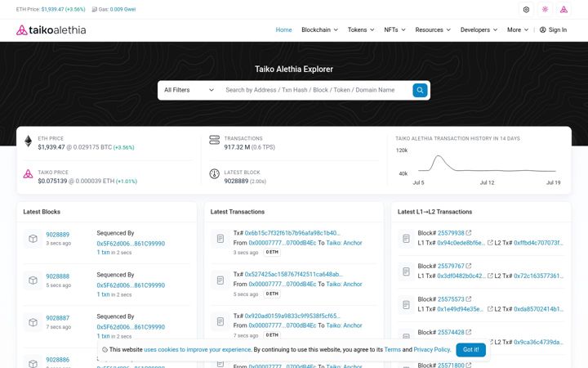Viewport: 588px width, 368px height.
Task: Click the cube icon for block 9028889
Action: click(33, 239)
